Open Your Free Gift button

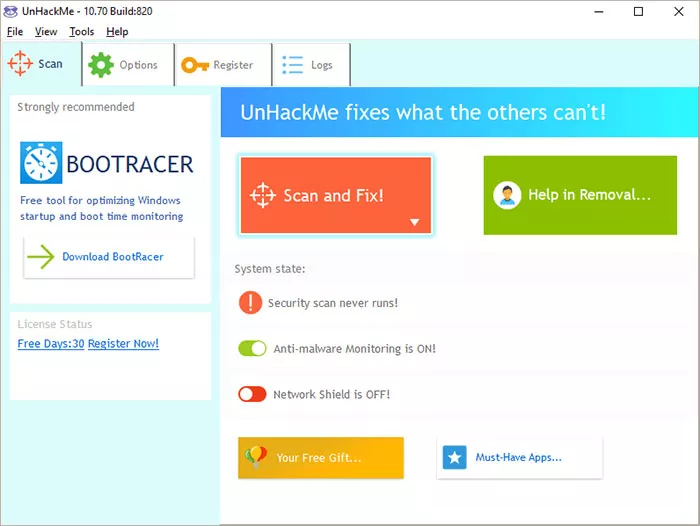click(x=321, y=458)
